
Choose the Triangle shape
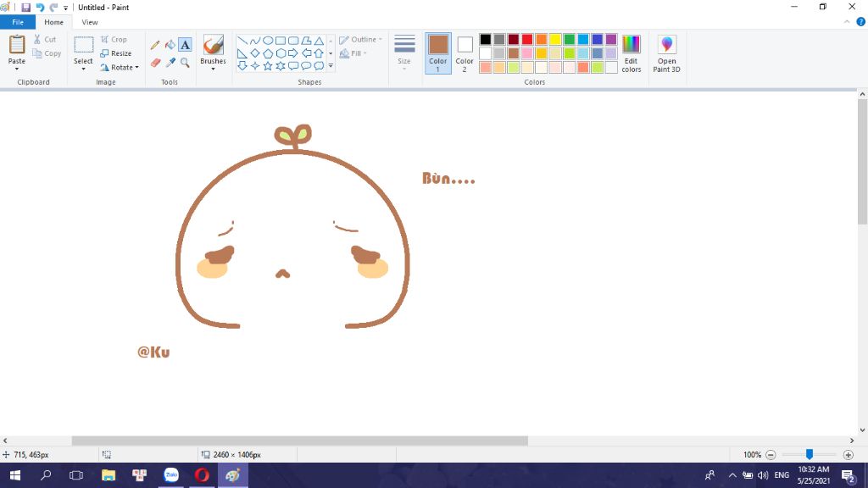(319, 41)
